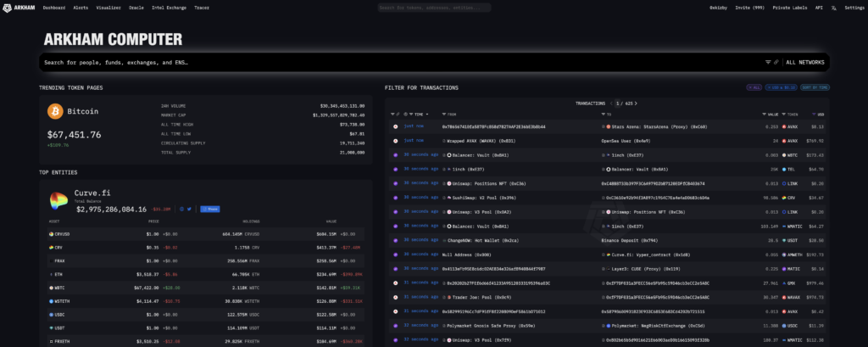The width and height of the screenshot is (868, 347).
Task: Open the Bitcoin token page title
Action: (82, 111)
